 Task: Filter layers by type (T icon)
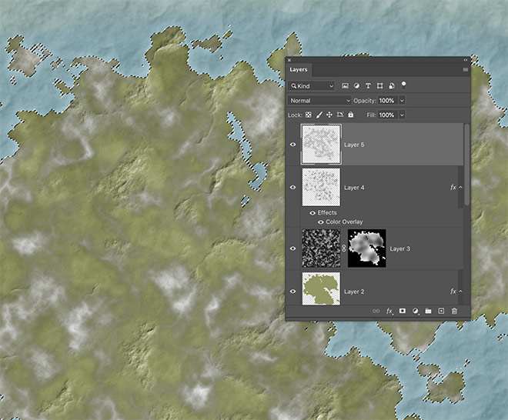[x=369, y=86]
